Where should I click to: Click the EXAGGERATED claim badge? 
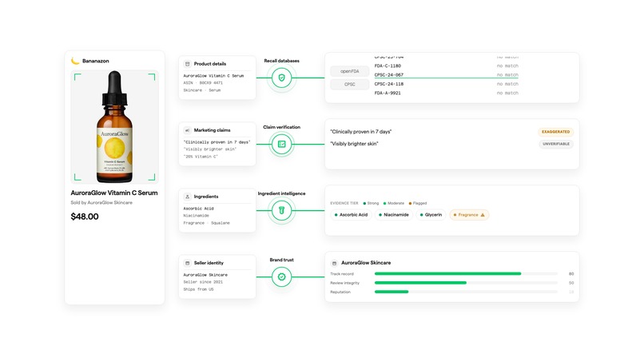tap(555, 132)
